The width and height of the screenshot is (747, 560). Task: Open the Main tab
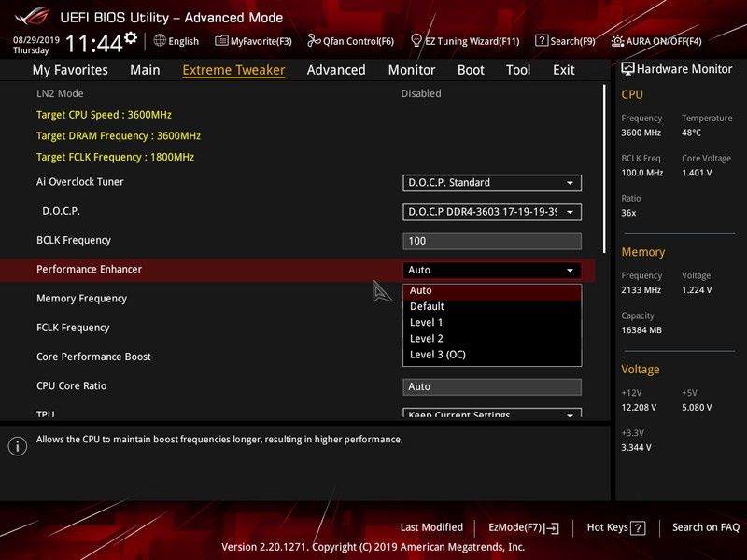pyautogui.click(x=145, y=70)
